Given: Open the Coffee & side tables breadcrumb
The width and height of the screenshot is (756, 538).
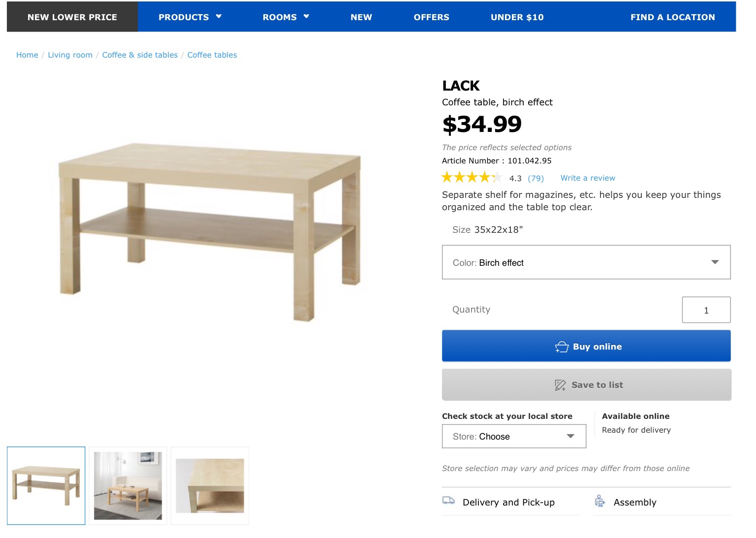Looking at the screenshot, I should [140, 55].
